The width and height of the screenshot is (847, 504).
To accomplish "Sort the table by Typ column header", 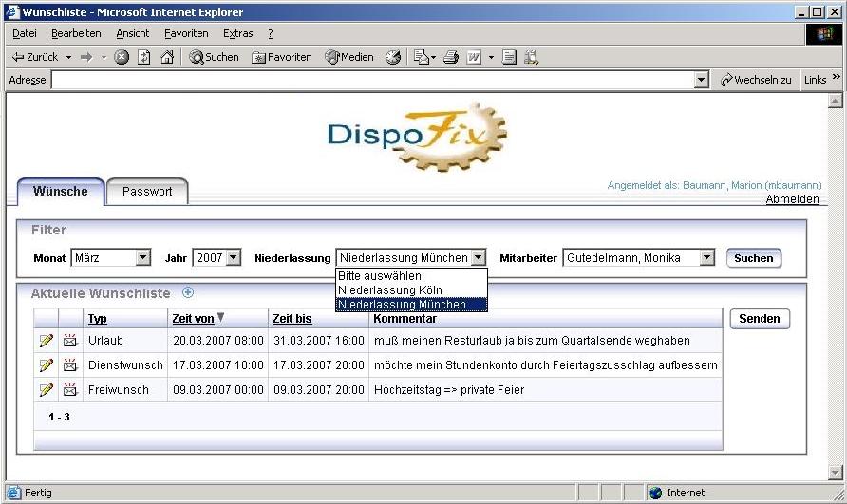I will coord(97,319).
